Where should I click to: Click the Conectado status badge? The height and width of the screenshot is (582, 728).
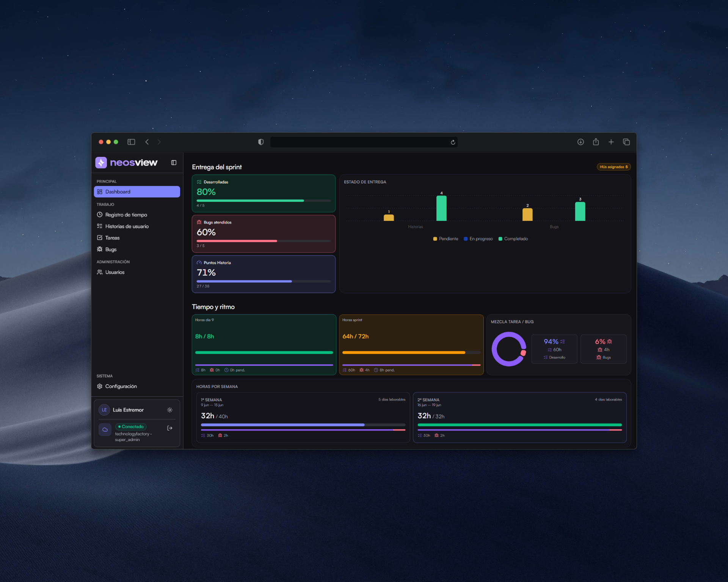click(x=131, y=427)
